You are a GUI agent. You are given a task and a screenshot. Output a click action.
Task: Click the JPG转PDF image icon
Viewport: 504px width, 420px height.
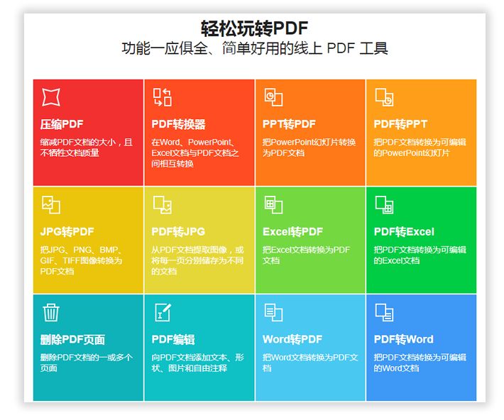click(51, 204)
